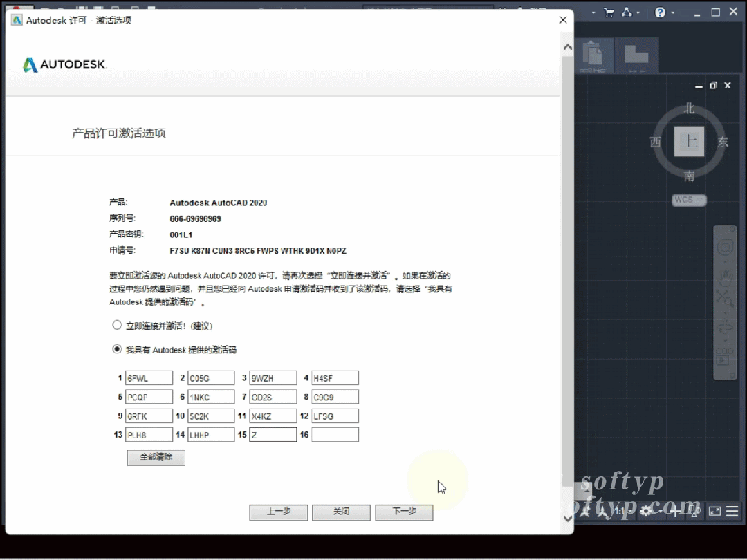
Task: Click East (东) on the ViewCube compass
Action: click(723, 142)
